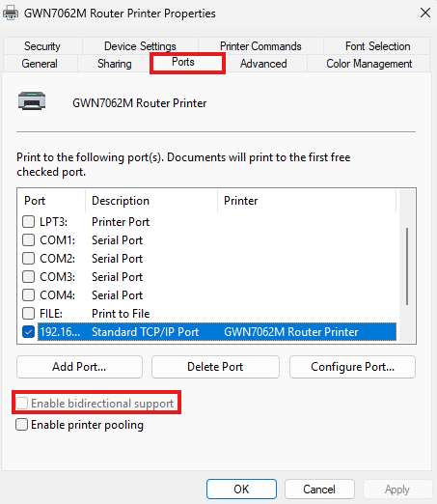
Task: Click the port list vertical scrollbar
Action: 407,266
